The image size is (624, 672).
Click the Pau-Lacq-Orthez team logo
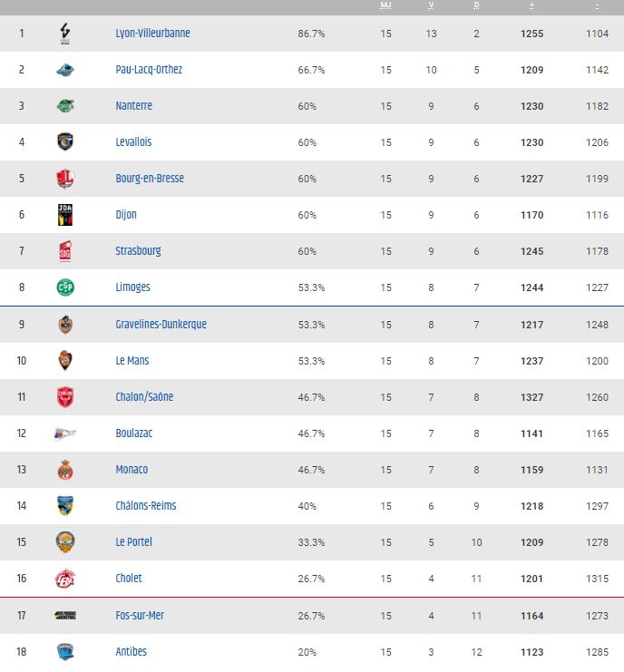(x=65, y=70)
